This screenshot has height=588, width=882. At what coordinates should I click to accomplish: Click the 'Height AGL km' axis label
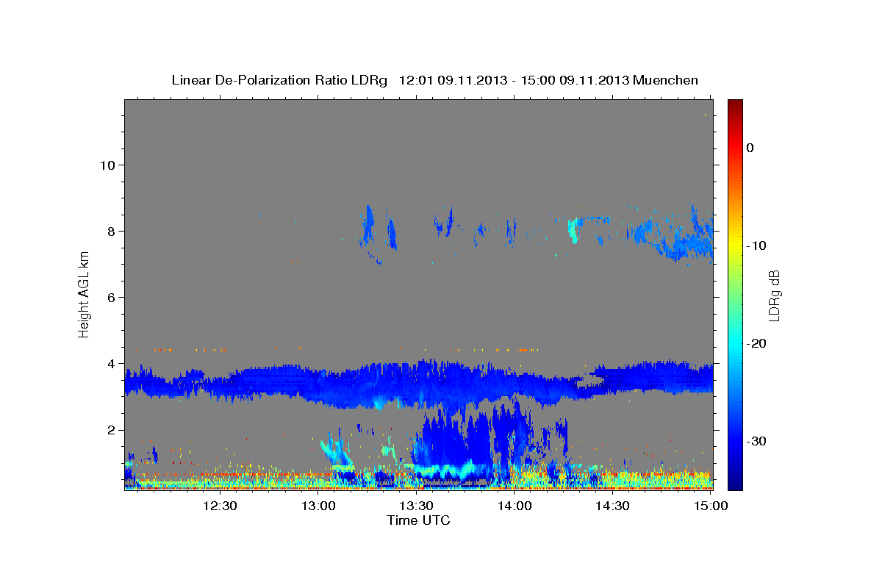[84, 294]
